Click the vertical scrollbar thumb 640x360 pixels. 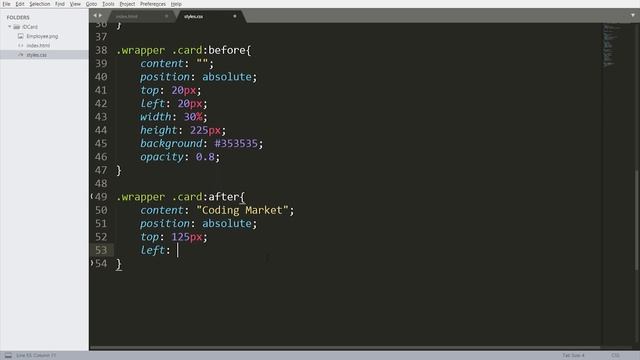(x=636, y=219)
